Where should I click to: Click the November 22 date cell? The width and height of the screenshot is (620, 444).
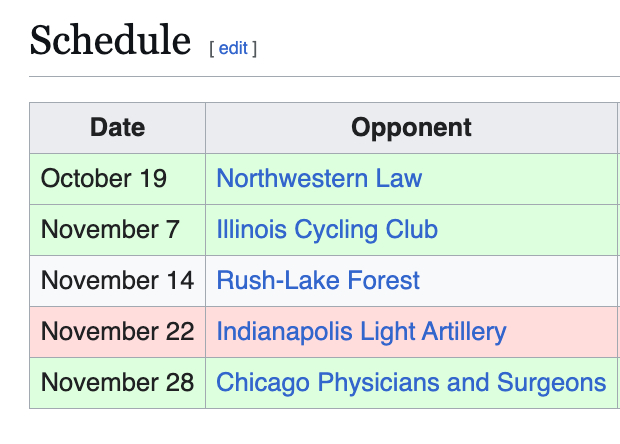[117, 332]
